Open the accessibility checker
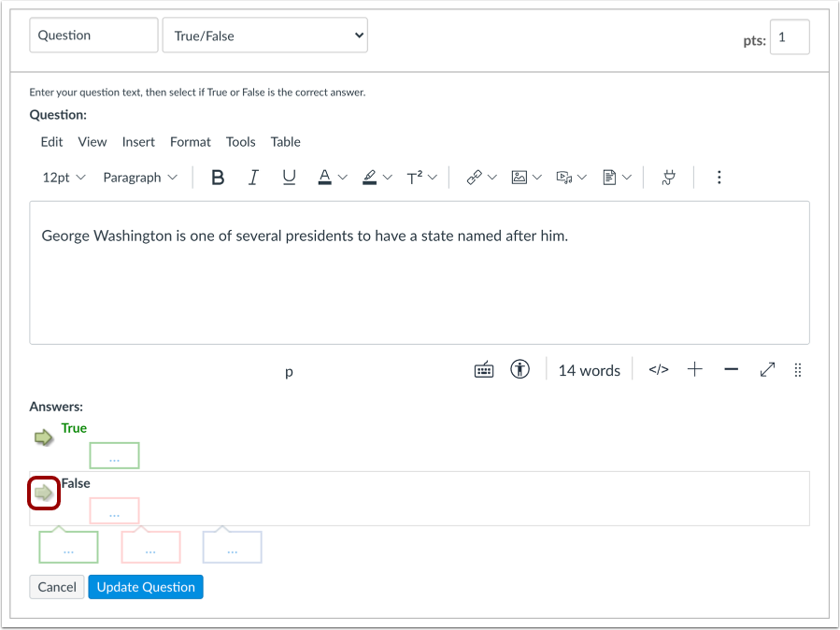Screen dimensions: 840x630 [x=520, y=369]
